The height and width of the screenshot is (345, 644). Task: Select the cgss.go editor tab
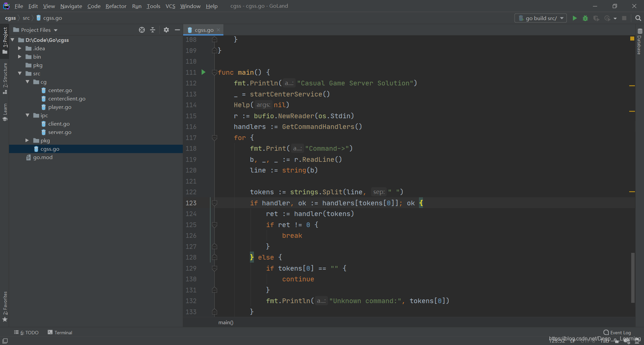pos(204,30)
